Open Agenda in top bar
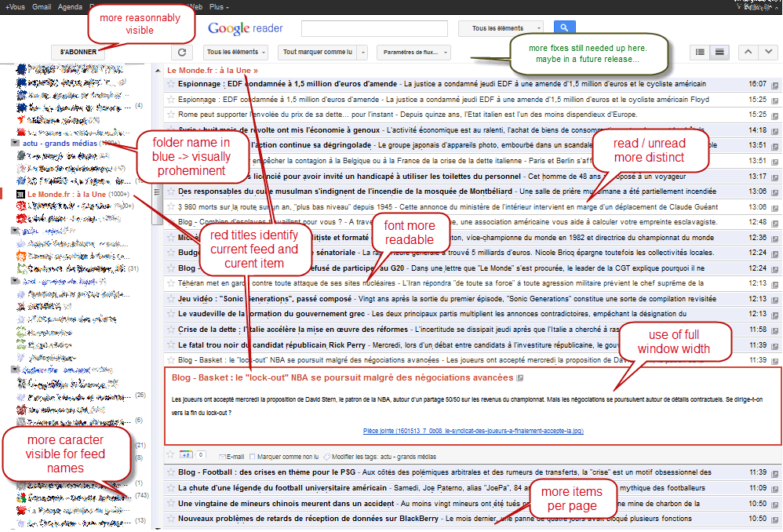 tap(70, 7)
